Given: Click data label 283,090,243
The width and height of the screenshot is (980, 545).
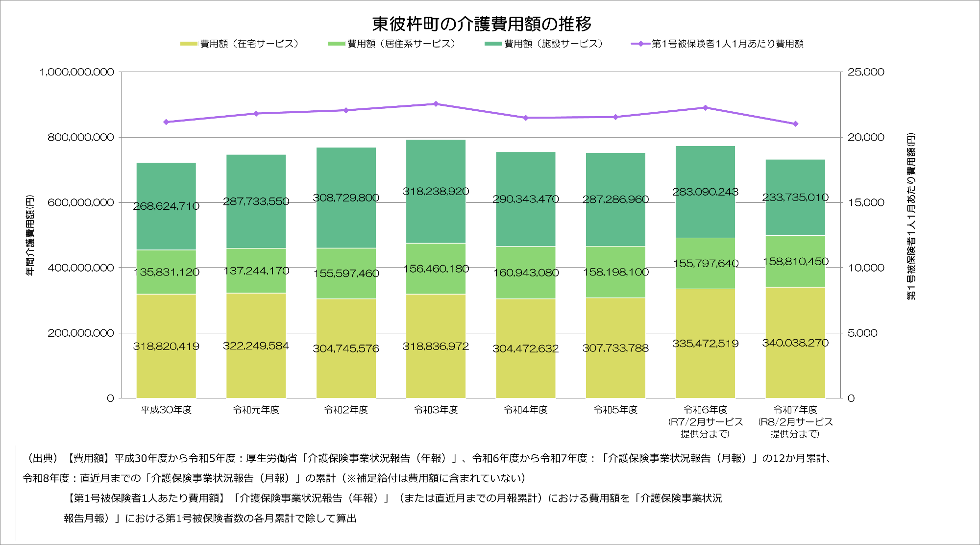Looking at the screenshot, I should click(706, 192).
